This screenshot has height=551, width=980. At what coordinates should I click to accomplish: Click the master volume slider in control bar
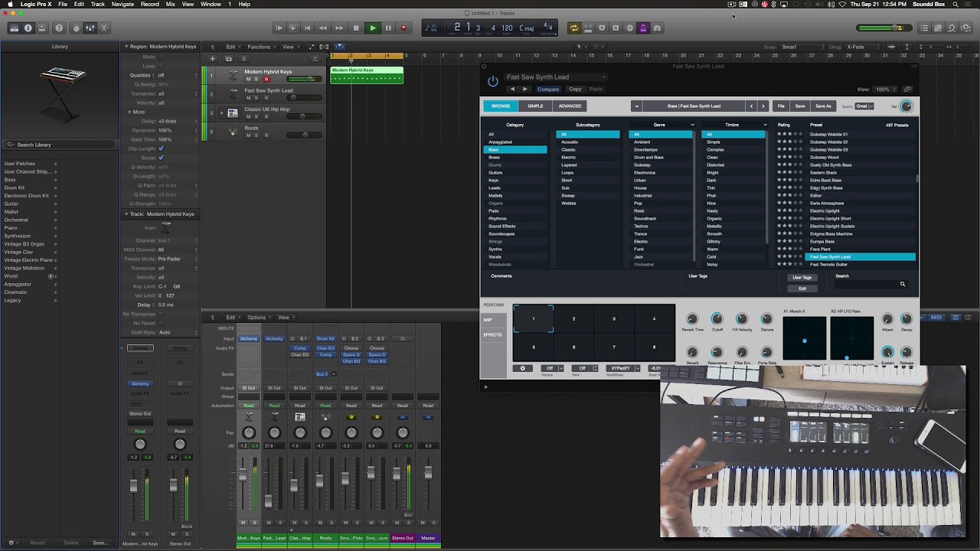point(884,28)
